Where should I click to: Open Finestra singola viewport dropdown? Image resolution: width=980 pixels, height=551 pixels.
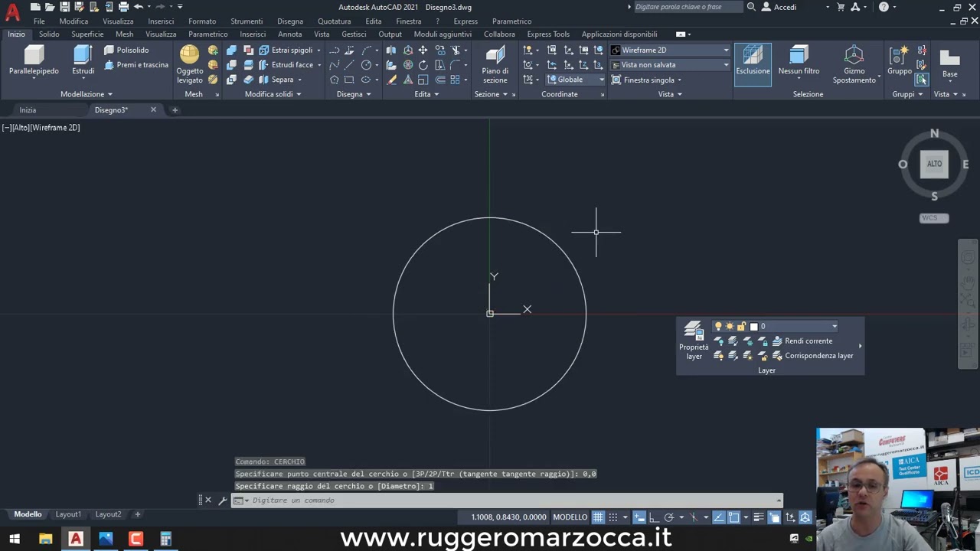(647, 80)
